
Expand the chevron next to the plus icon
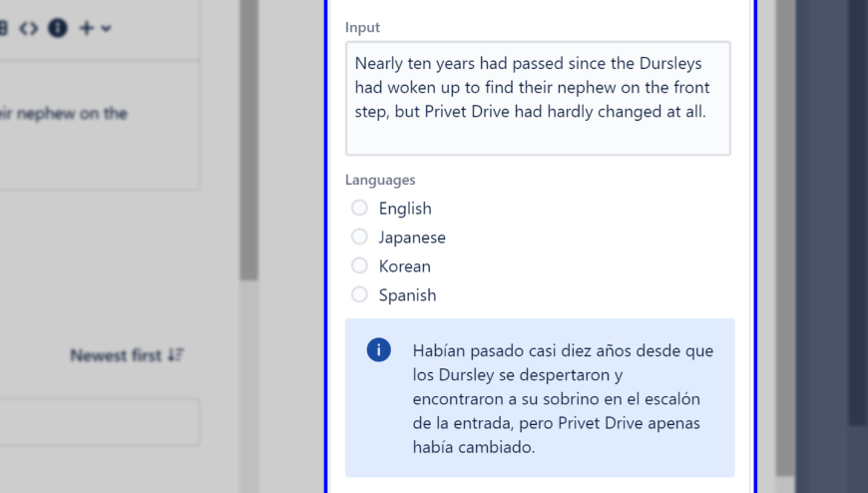coord(106,29)
